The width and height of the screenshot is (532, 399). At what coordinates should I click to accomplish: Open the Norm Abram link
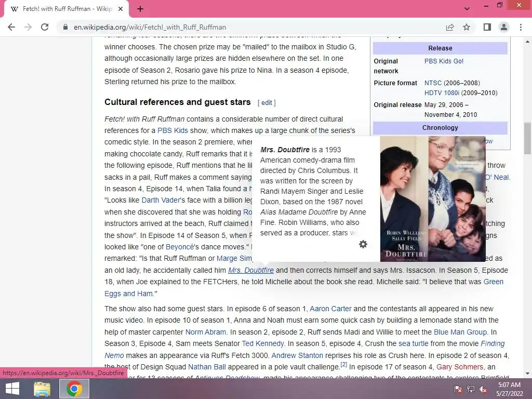206,332
